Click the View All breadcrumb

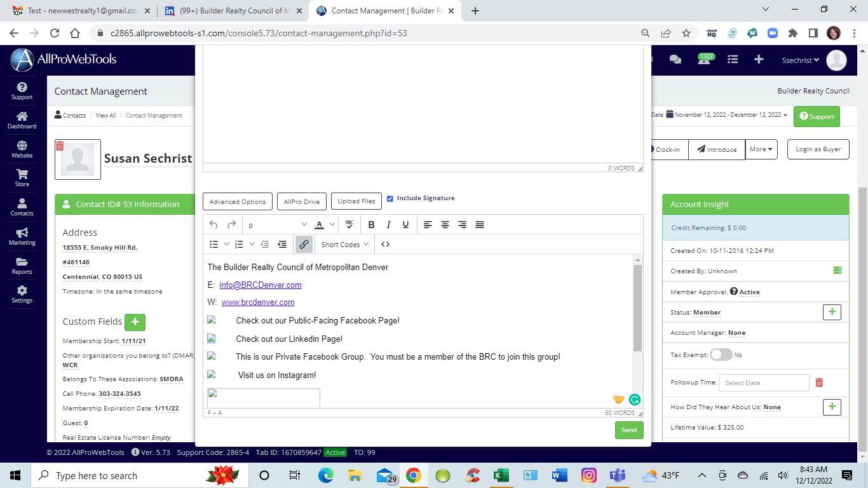point(105,116)
